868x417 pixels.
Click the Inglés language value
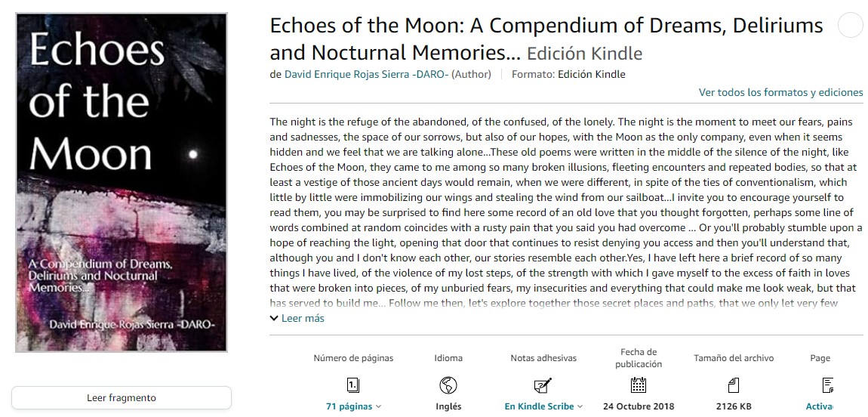point(448,406)
